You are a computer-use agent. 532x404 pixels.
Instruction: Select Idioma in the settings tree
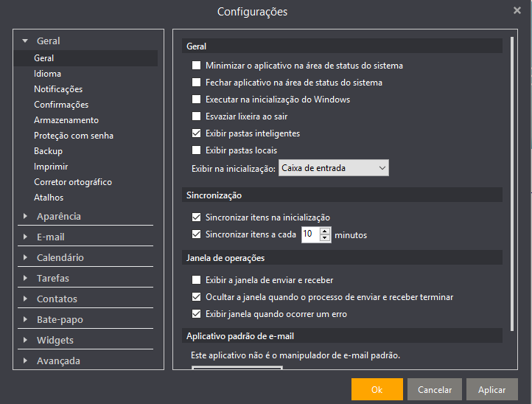47,74
